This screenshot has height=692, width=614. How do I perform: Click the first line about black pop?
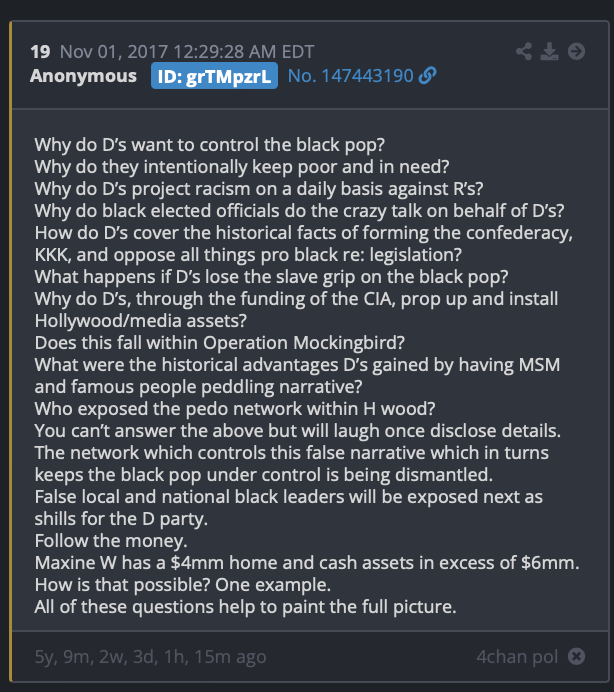210,145
